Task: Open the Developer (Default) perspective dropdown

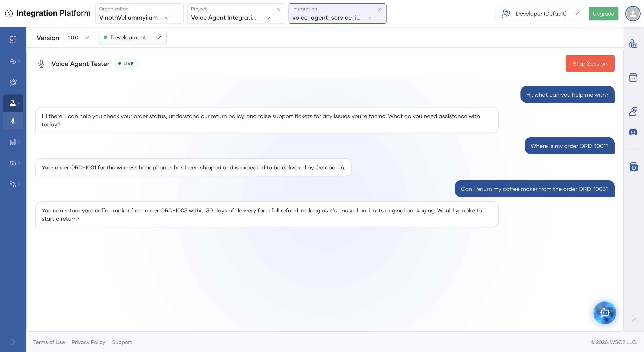Action: [540, 13]
